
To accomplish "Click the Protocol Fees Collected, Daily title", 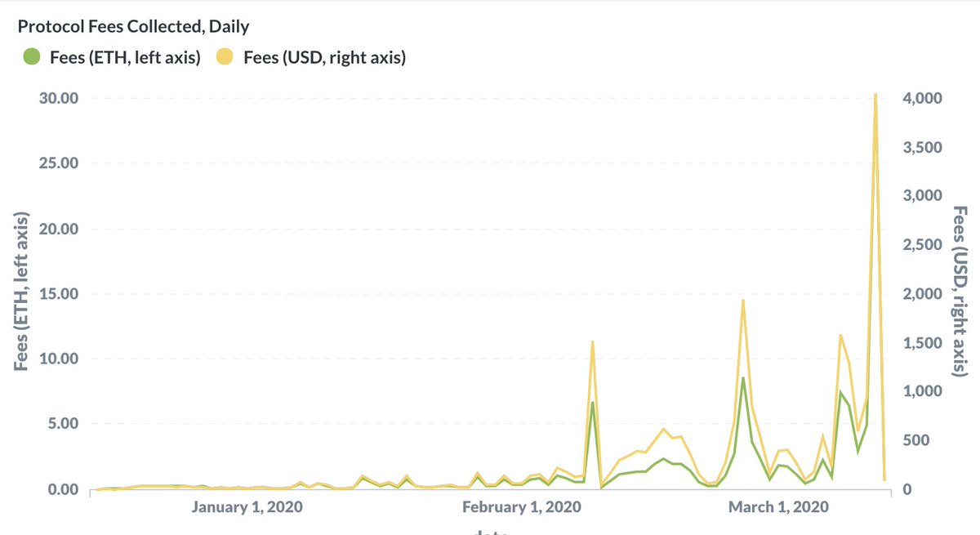I will pos(134,27).
